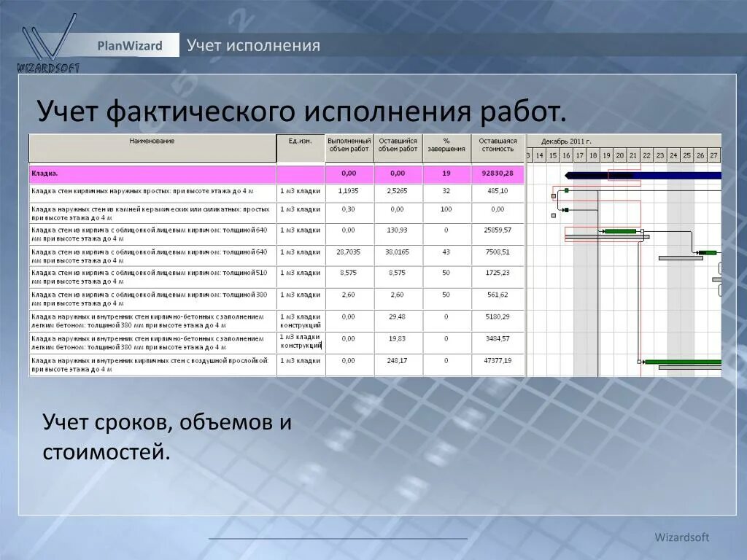Click long green Gantt bar in last row
The width and height of the screenshot is (747, 560).
tap(683, 362)
